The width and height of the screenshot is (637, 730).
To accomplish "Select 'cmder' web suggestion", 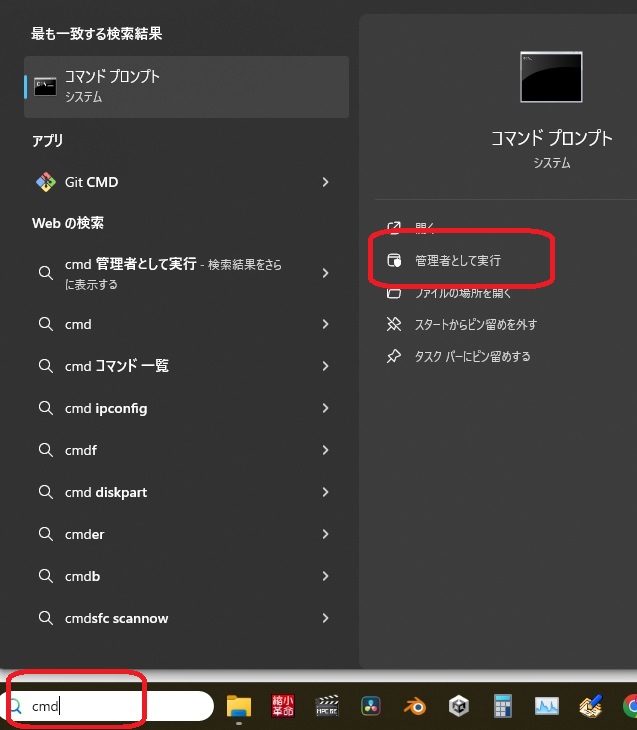I will pyautogui.click(x=85, y=534).
